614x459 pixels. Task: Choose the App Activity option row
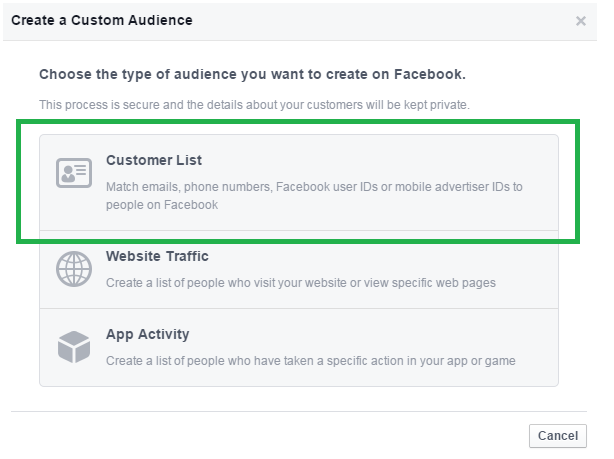tap(299, 347)
